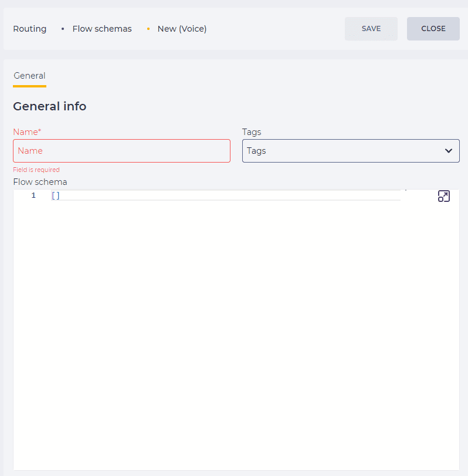Click the CLOSE button
The height and width of the screenshot is (476, 468).
pos(433,29)
